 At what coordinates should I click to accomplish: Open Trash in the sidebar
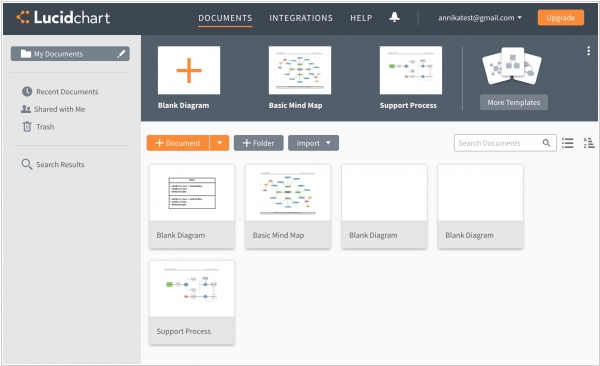tap(38, 126)
